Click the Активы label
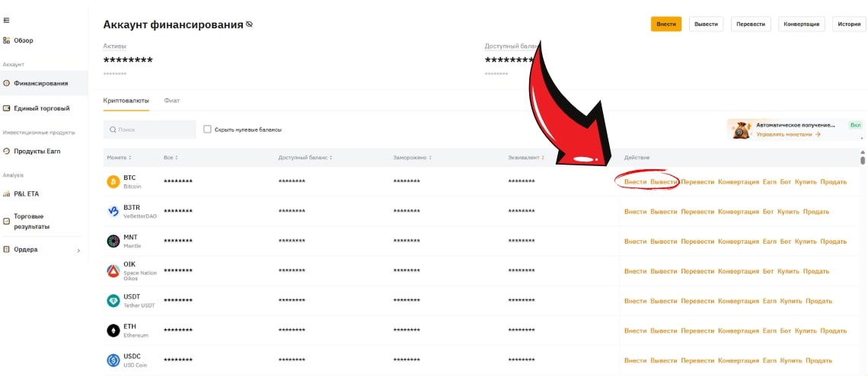This screenshot has width=868, height=381. [114, 46]
